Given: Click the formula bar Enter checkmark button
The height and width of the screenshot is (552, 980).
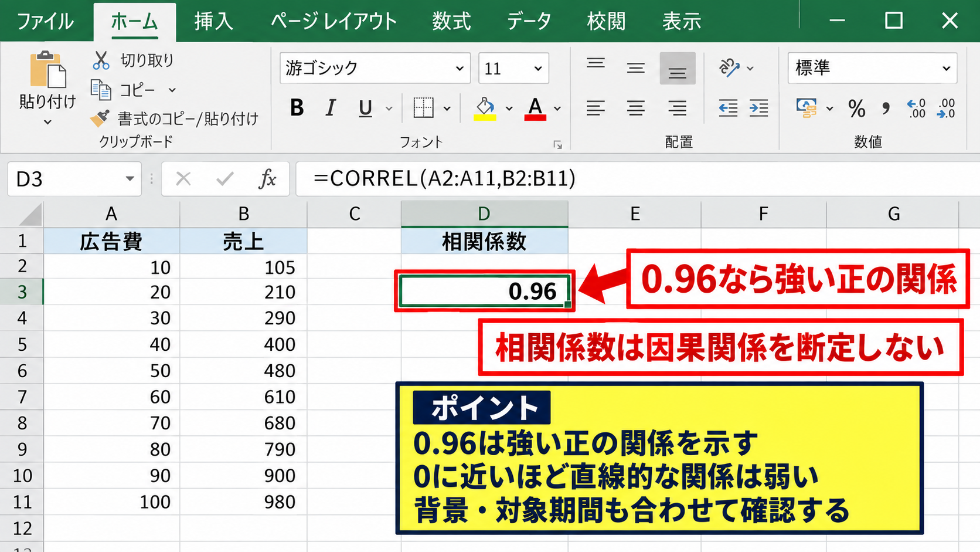Looking at the screenshot, I should [225, 178].
